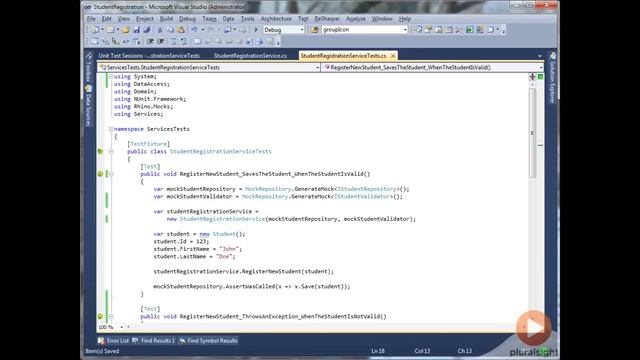Click the Decrease Indent icon
The image size is (640, 360).
click(x=150, y=41)
